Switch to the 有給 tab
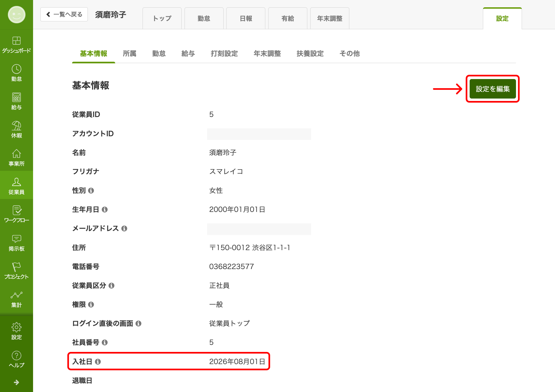 coord(287,18)
